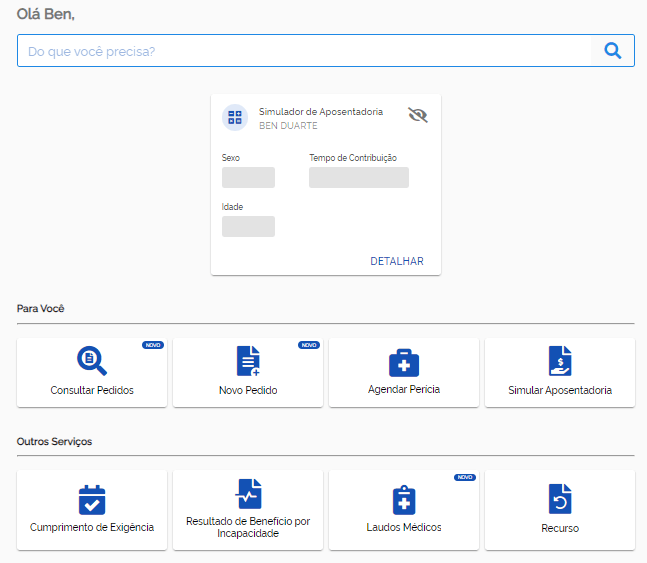Open Consultar Pedidos magnifier icon
Viewport: 647px width, 563px height.
pos(92,361)
